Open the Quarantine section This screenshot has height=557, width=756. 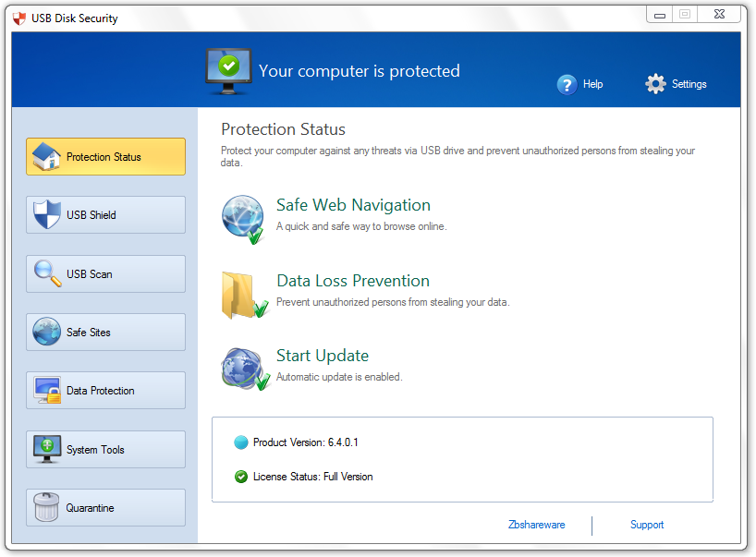(x=105, y=507)
